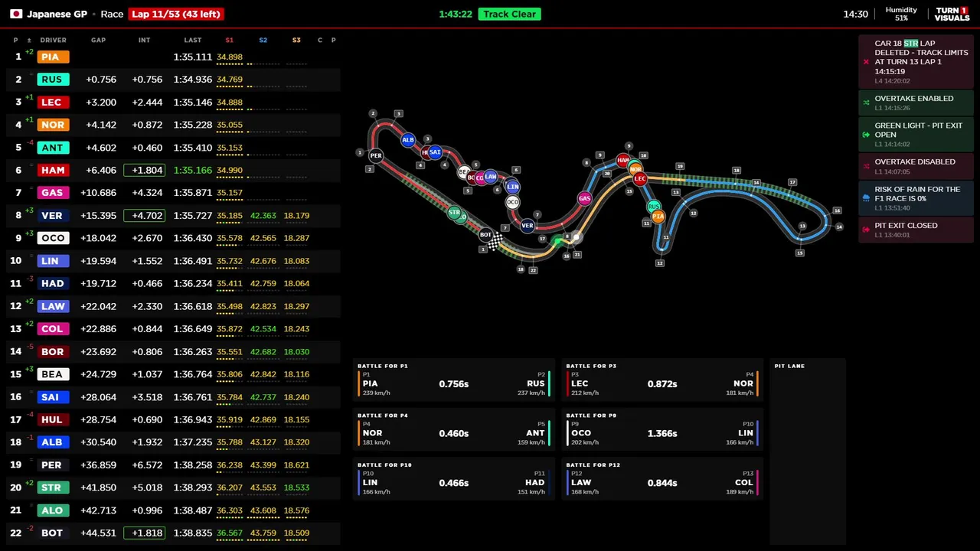980x551 pixels.
Task: Open the Battle for P1 card
Action: pyautogui.click(x=454, y=380)
